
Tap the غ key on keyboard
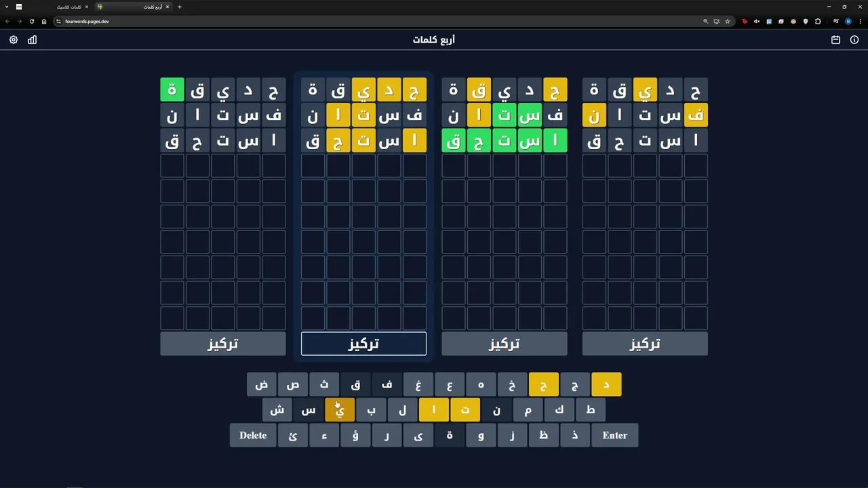418,384
